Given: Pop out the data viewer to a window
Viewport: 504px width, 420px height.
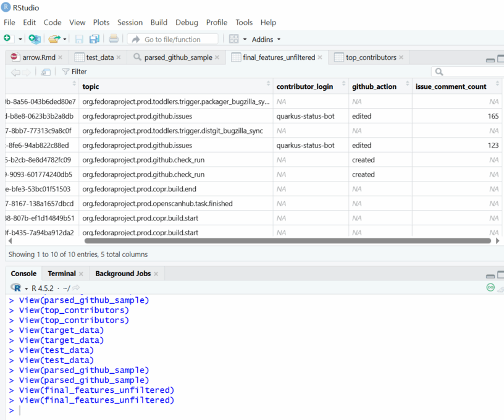Looking at the screenshot, I should (43, 72).
